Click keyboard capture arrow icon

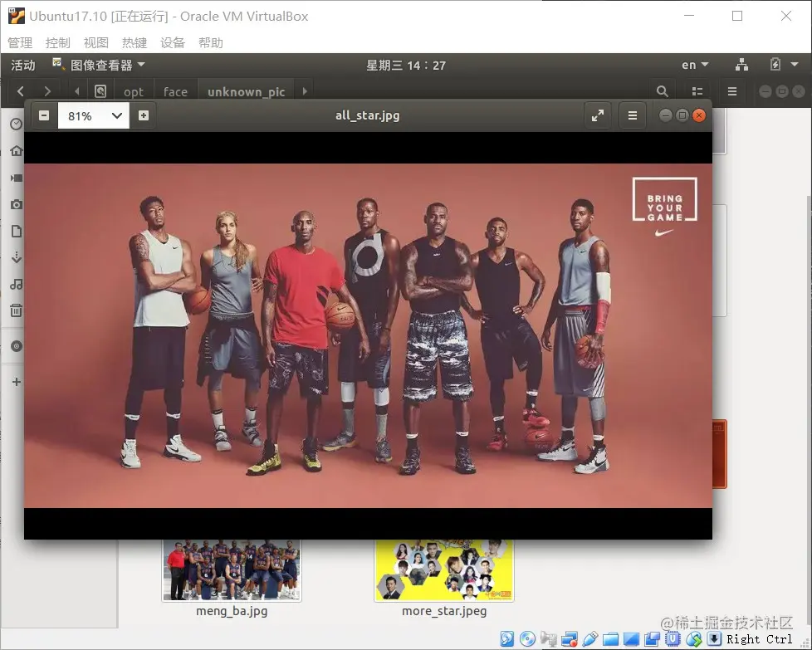click(x=714, y=638)
